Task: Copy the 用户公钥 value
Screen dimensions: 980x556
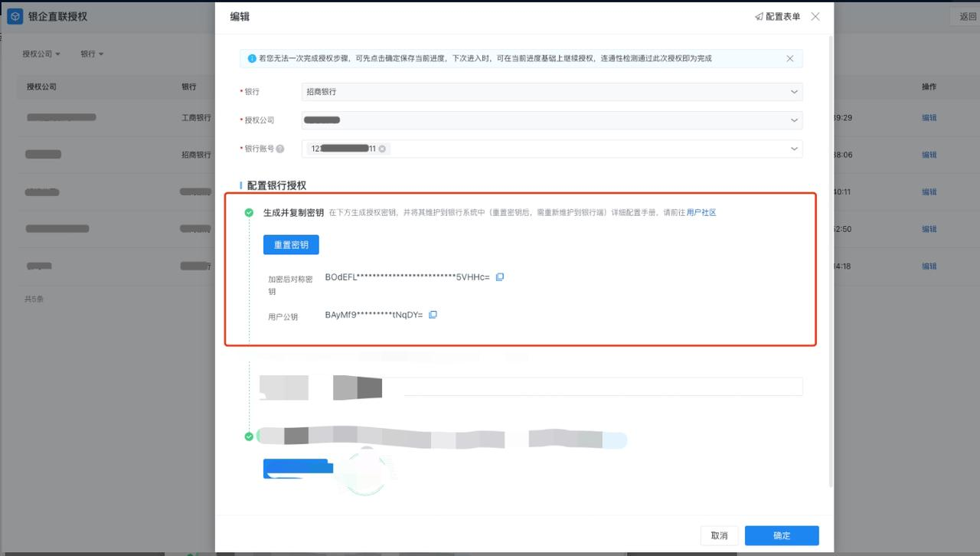Action: (433, 315)
